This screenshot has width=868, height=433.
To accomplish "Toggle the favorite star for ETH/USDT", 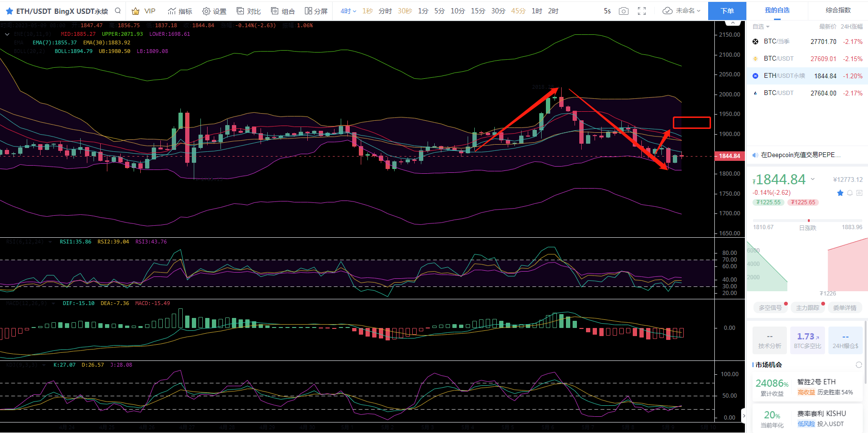I will coord(9,11).
